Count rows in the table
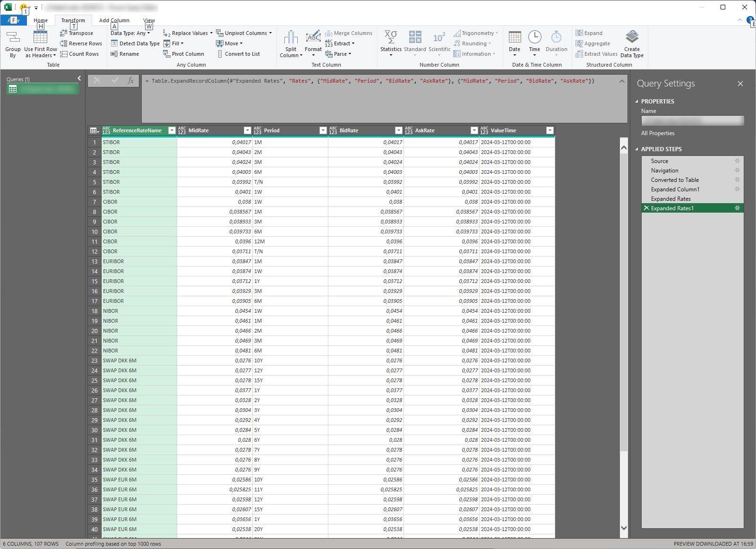Viewport: 756px width, 549px height. pyautogui.click(x=79, y=54)
